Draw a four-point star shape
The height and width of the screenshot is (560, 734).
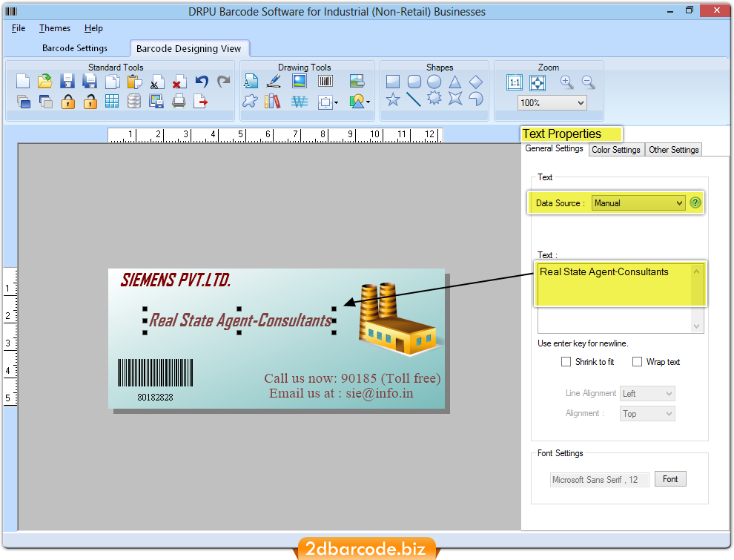(x=455, y=99)
